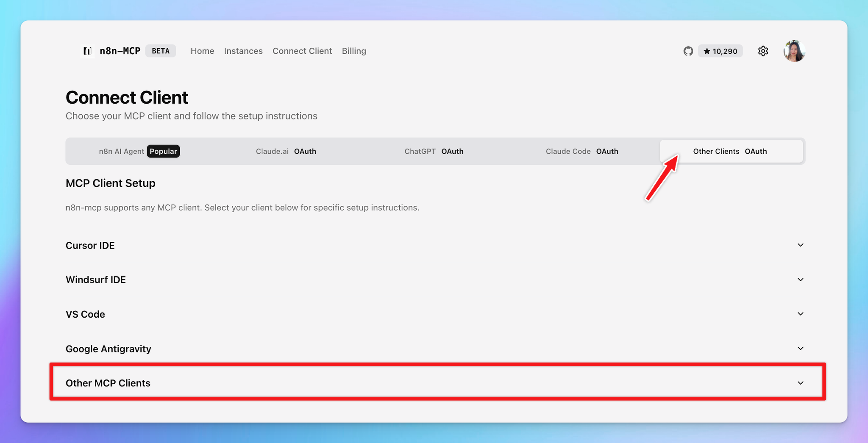The height and width of the screenshot is (443, 868).
Task: Click the 'n8n-mcp supports any MCP client' text
Action: (x=242, y=208)
